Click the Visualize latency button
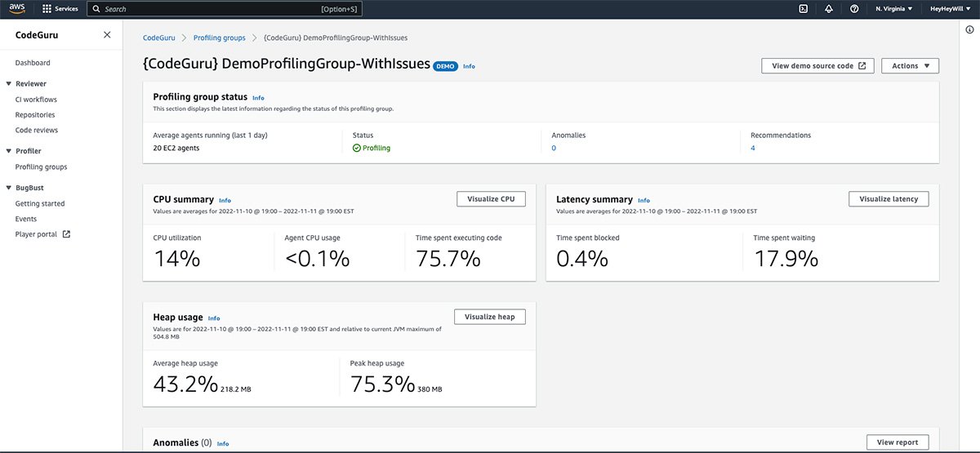 click(888, 199)
